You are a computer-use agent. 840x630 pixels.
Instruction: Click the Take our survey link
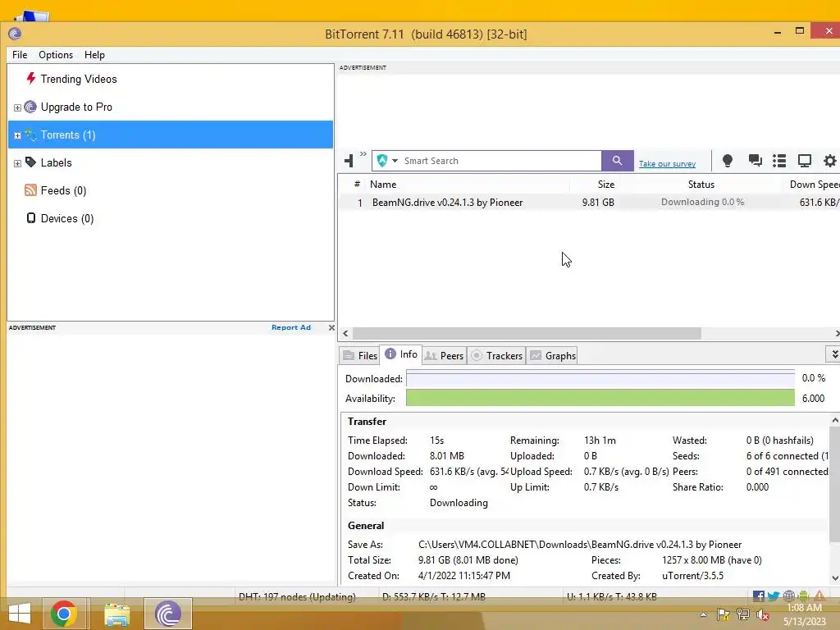coord(667,163)
